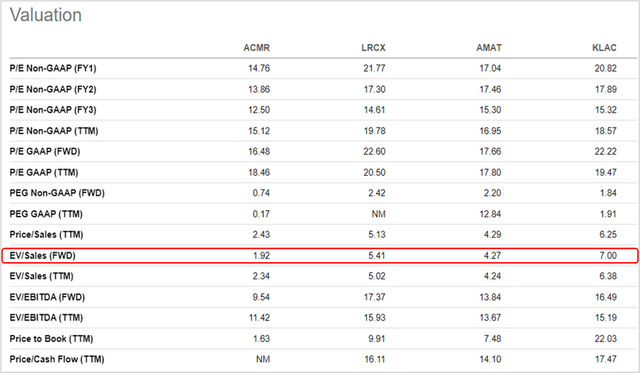
Task: Select AMAT P/E GAAP TTM value 17.80
Action: (x=490, y=172)
